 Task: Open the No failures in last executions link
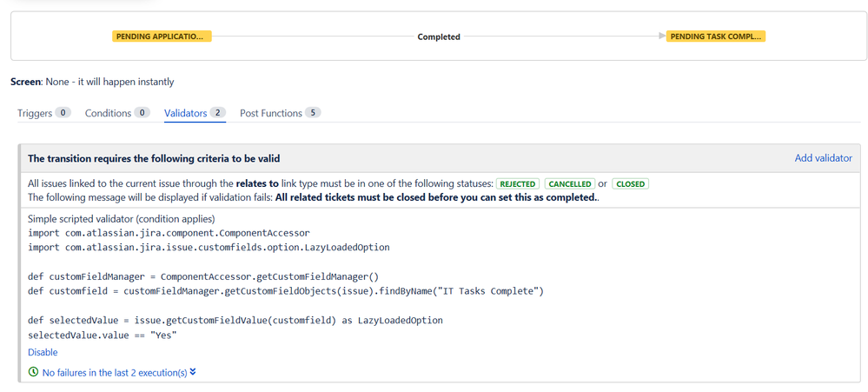tap(115, 372)
